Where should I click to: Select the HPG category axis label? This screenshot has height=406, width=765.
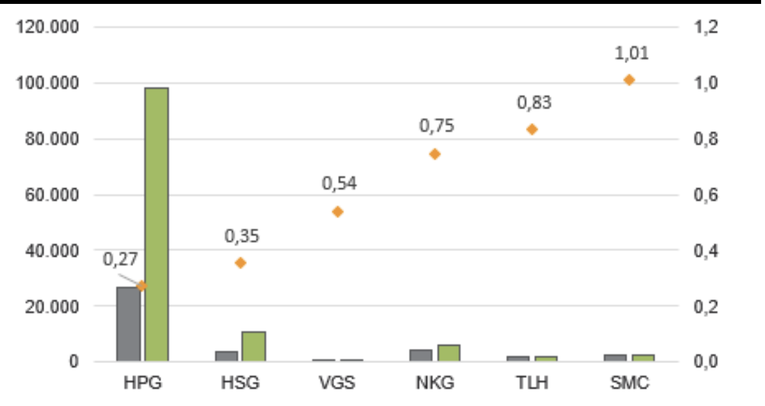[142, 382]
